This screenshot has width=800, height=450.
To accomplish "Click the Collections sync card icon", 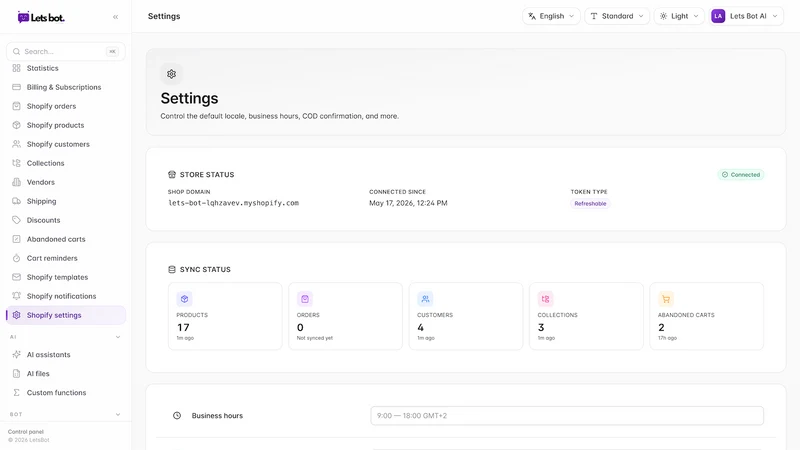I will tap(545, 299).
